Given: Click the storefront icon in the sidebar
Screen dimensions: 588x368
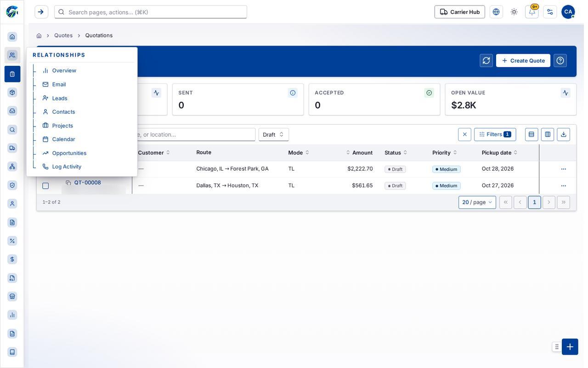Looking at the screenshot, I should pos(12,297).
